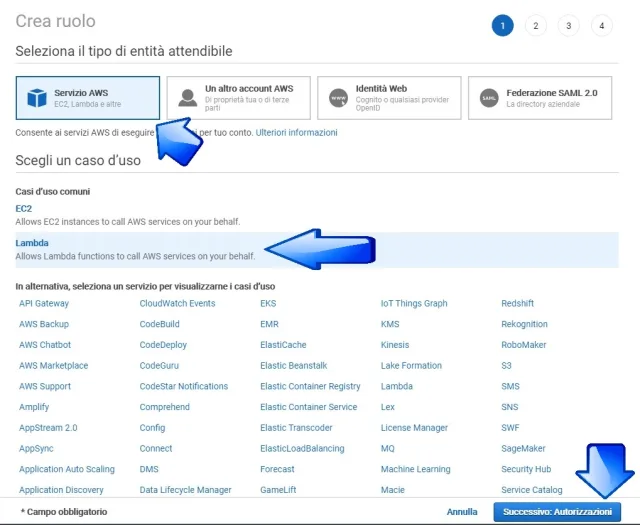Choose the Federazione SAML 2.0 entity card
The image size is (640, 525).
coord(540,98)
